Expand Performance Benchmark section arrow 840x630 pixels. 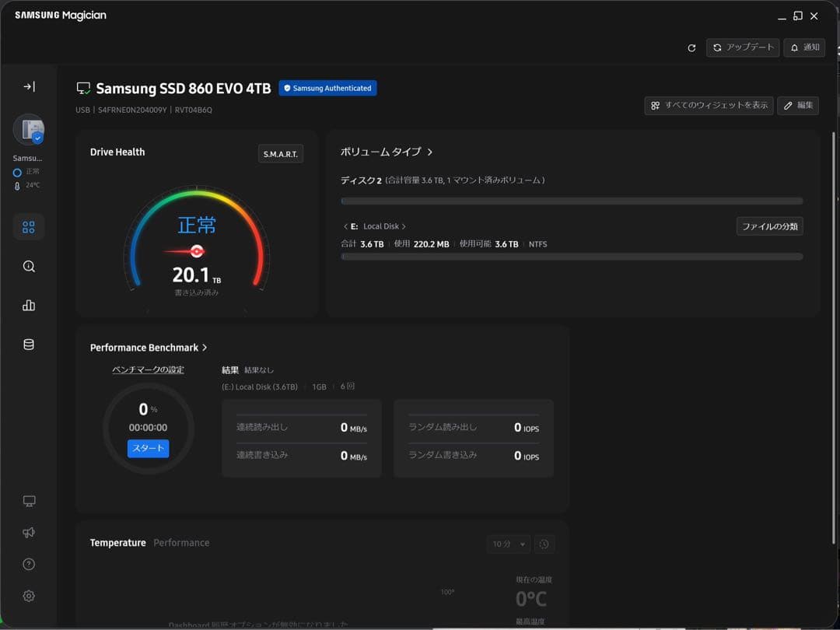pos(204,348)
